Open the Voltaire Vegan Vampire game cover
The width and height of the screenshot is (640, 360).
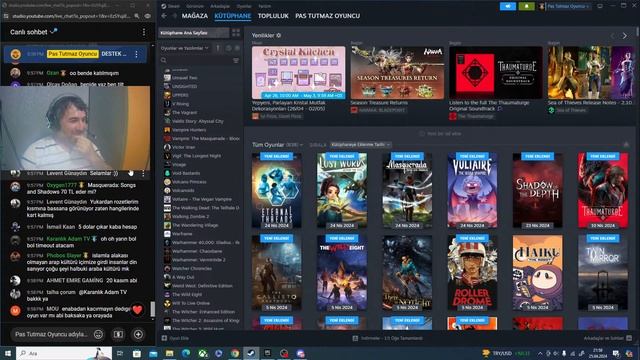(x=472, y=190)
